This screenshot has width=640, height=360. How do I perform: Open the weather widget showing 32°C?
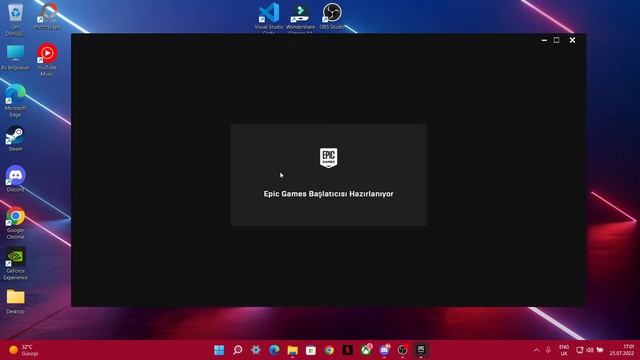[x=24, y=350]
